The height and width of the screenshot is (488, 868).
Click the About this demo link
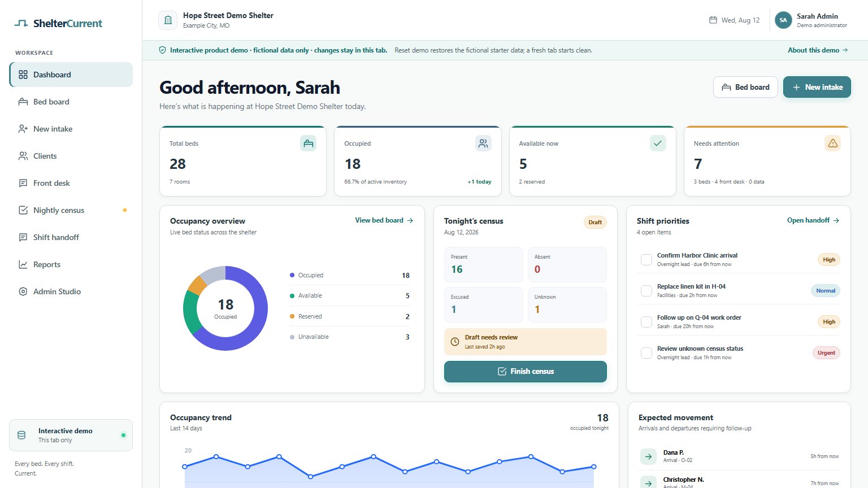(x=818, y=50)
